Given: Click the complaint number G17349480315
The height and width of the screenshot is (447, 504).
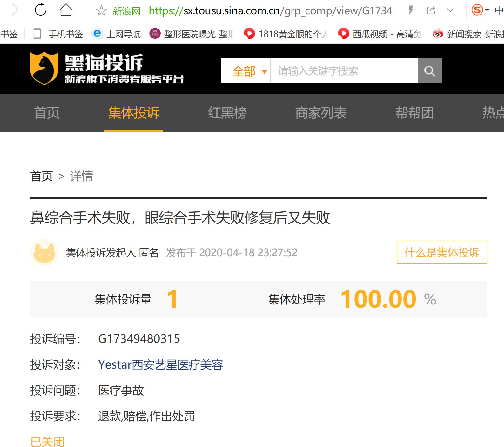Looking at the screenshot, I should 139,339.
